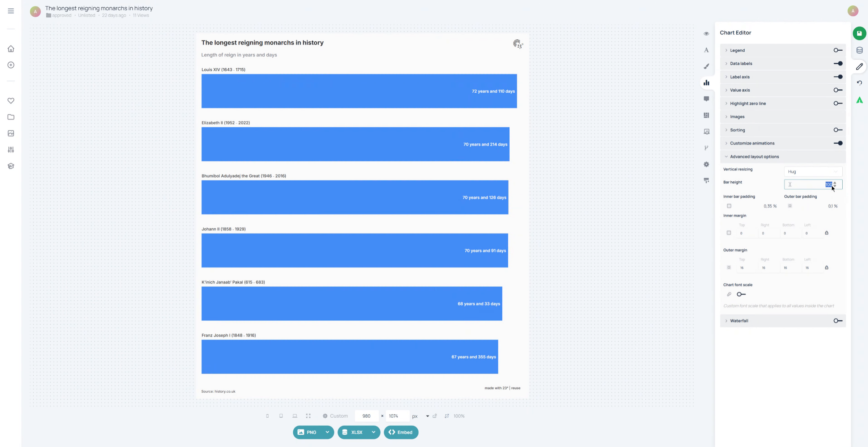Screen dimensions: 868x447
Task: Click the favorites heart icon
Action: tap(11, 101)
